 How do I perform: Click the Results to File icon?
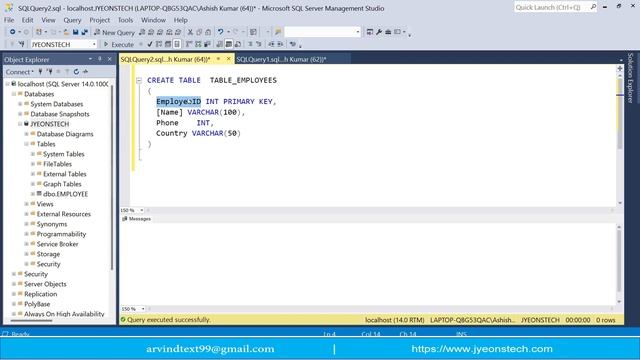coord(238,44)
